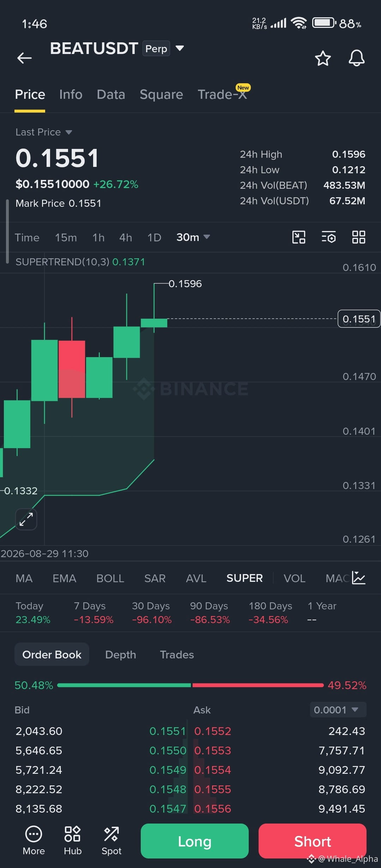Image resolution: width=381 pixels, height=868 pixels.
Task: Open chart settings list icon
Action: pyautogui.click(x=329, y=237)
